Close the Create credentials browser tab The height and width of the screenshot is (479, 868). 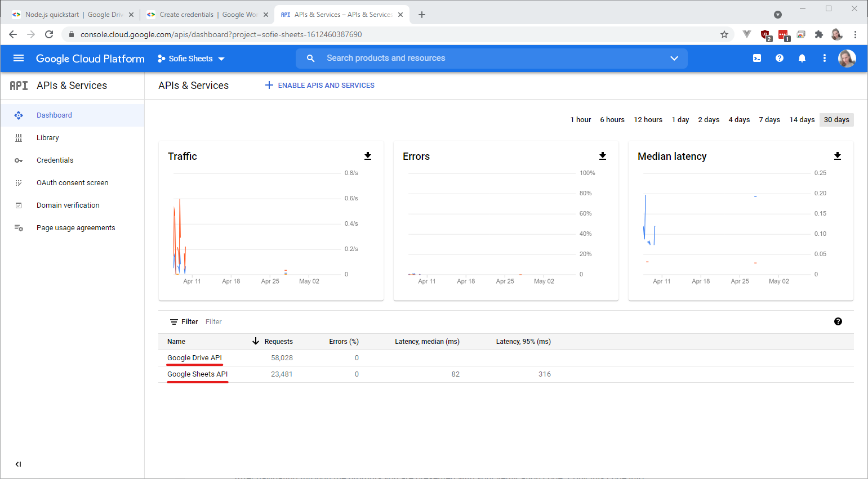(x=266, y=15)
